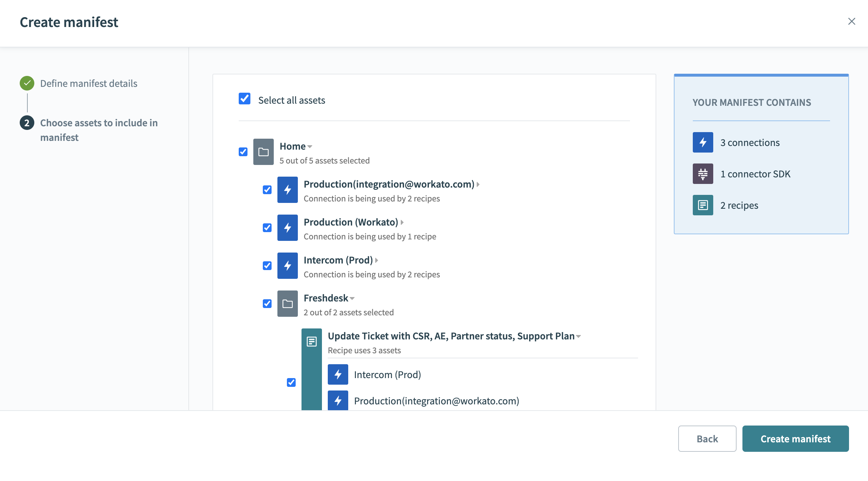Click the green completed step indicator
Viewport: 868px width, 481px height.
pyautogui.click(x=26, y=83)
